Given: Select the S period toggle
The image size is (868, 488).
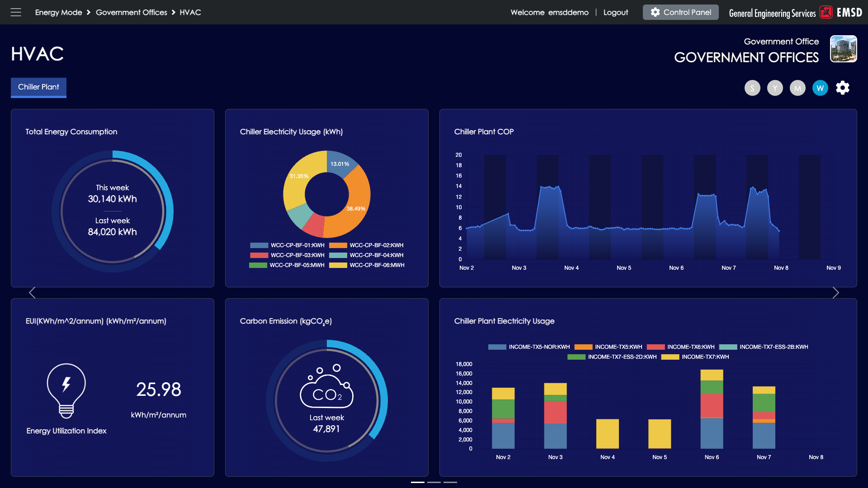Looking at the screenshot, I should [752, 88].
